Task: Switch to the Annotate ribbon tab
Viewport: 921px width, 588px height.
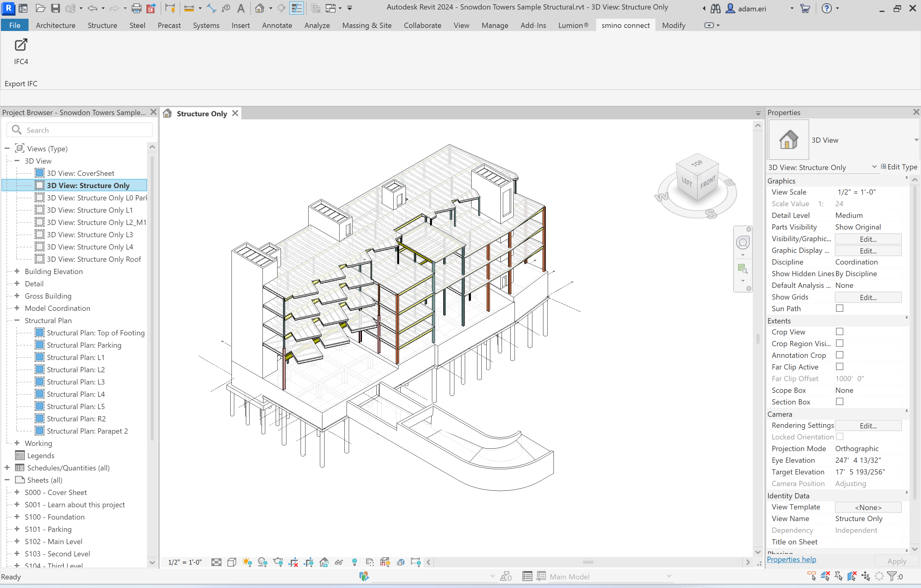Action: (277, 25)
